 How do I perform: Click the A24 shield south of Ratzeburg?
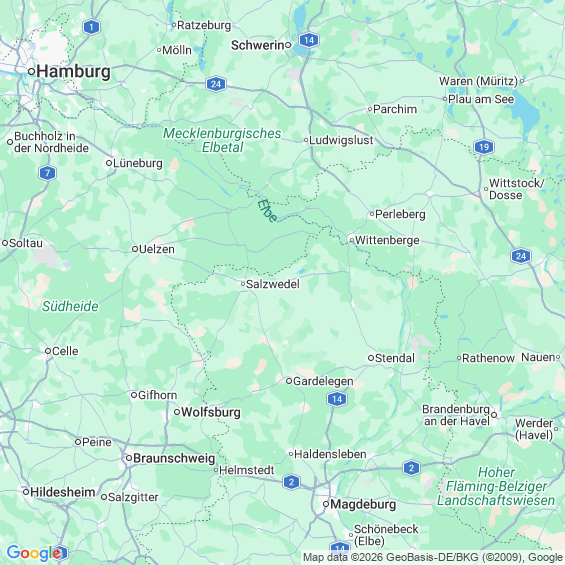point(216,84)
